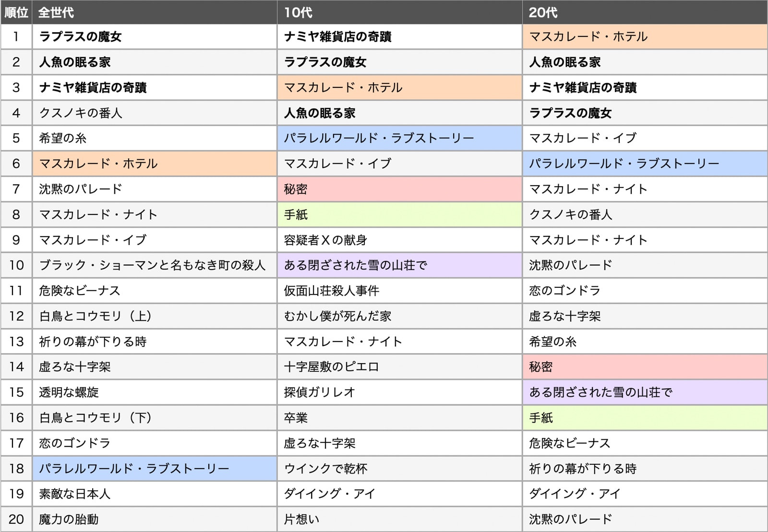Click the pink 秘密 cell in 10代 column
768x532 pixels.
click(296, 189)
